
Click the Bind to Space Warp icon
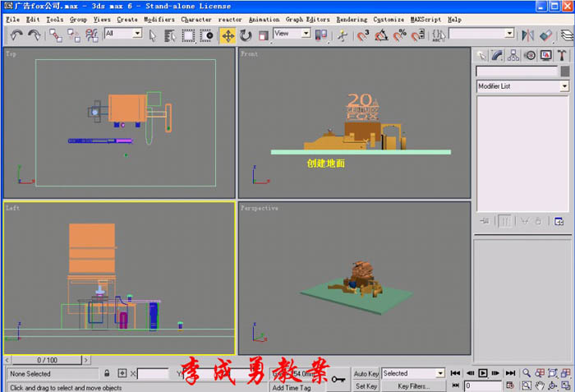[x=91, y=35]
